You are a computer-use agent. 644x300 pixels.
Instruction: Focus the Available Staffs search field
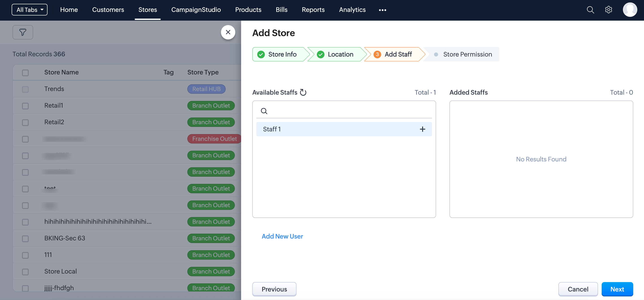(344, 111)
